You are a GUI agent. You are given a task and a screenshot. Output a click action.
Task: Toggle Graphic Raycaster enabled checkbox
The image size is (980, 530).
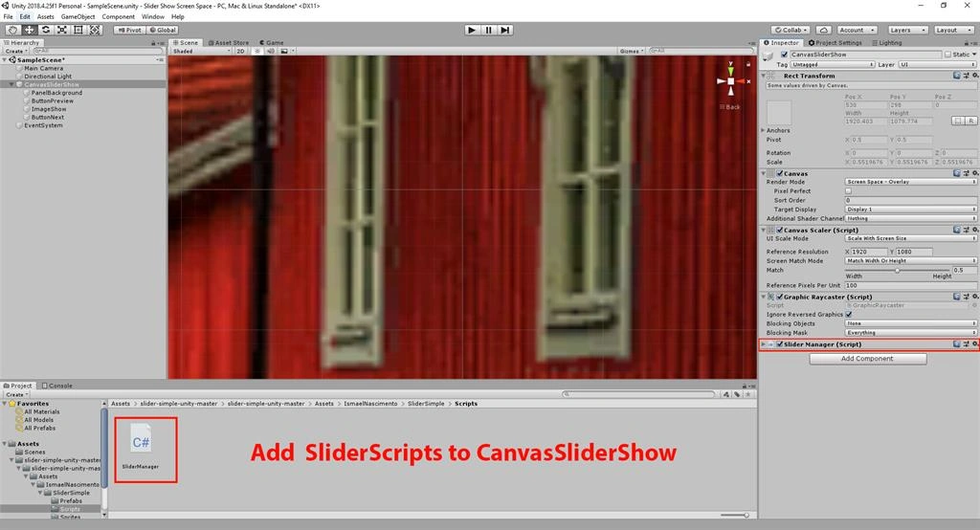(779, 297)
